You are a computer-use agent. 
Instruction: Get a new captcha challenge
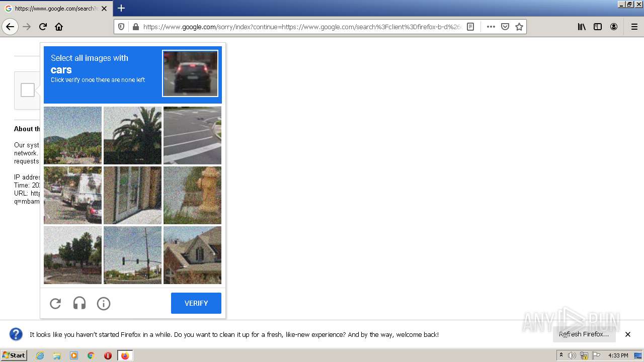[x=55, y=303]
